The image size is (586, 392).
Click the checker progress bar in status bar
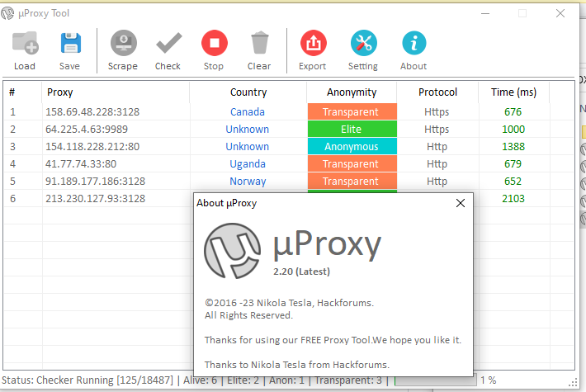coord(435,380)
